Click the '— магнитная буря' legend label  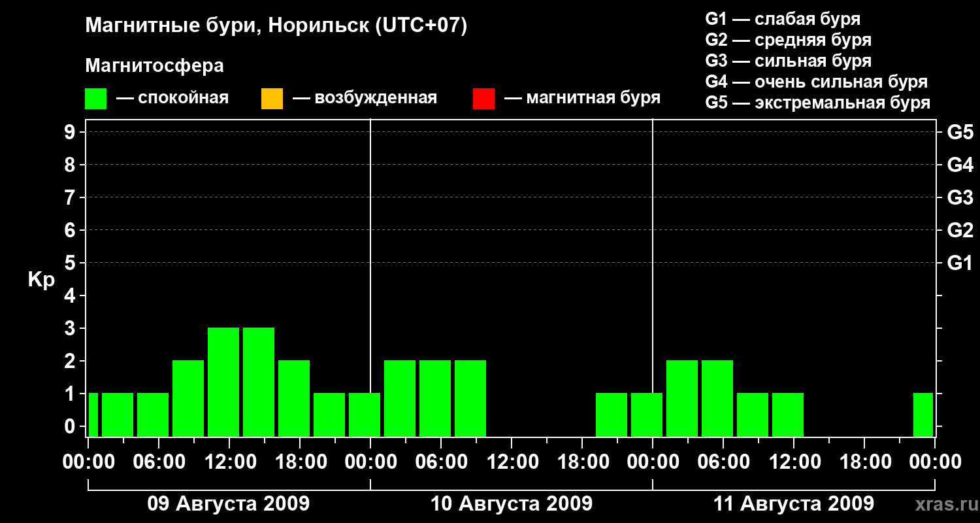583,98
